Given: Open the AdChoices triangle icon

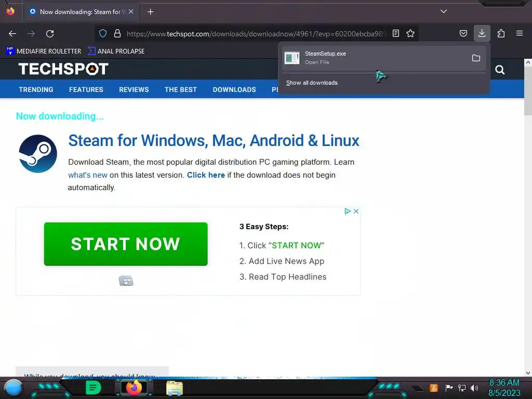Looking at the screenshot, I should [348, 211].
